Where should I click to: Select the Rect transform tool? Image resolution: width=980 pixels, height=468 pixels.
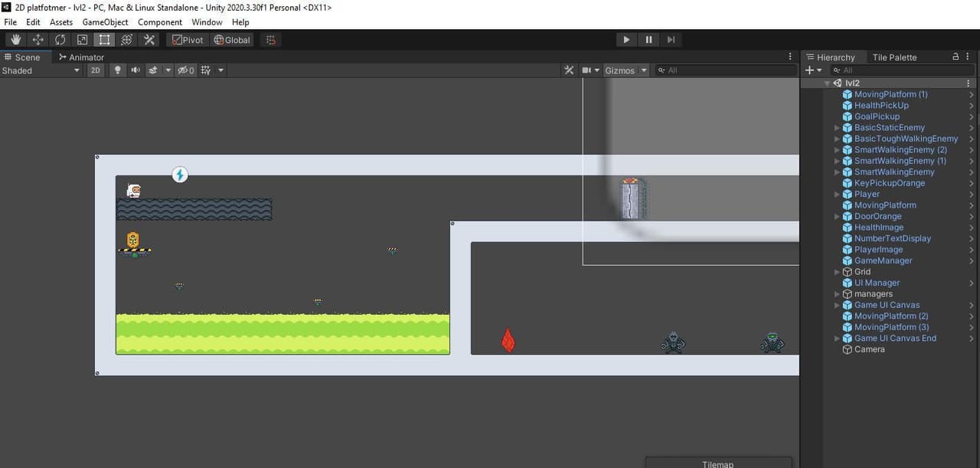105,40
